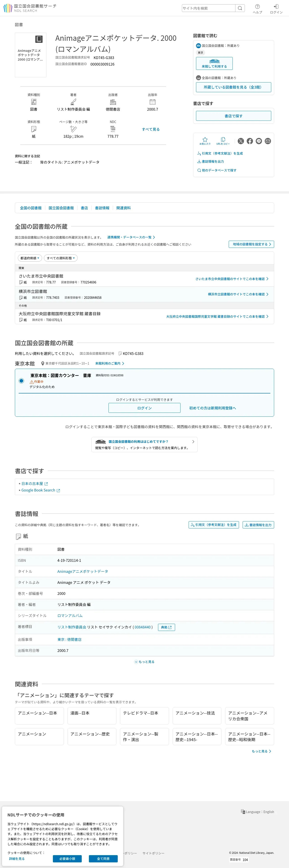Open 日本の古本屋 external link
289x868 pixels.
click(x=35, y=484)
